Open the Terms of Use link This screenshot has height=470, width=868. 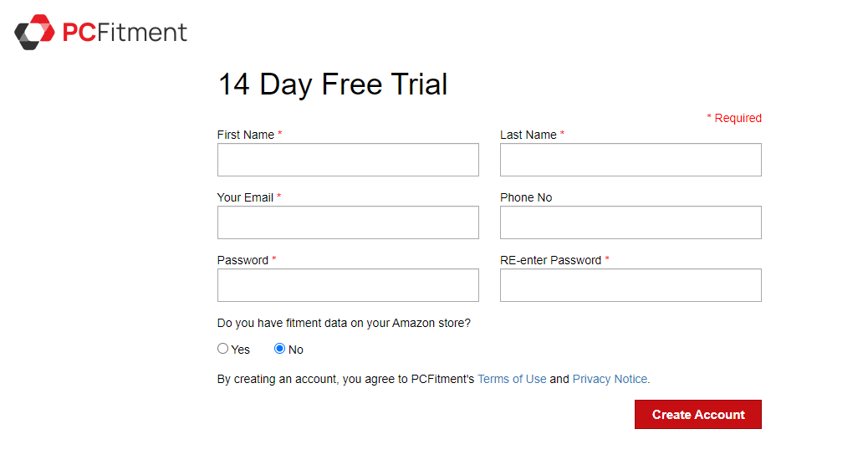(512, 379)
